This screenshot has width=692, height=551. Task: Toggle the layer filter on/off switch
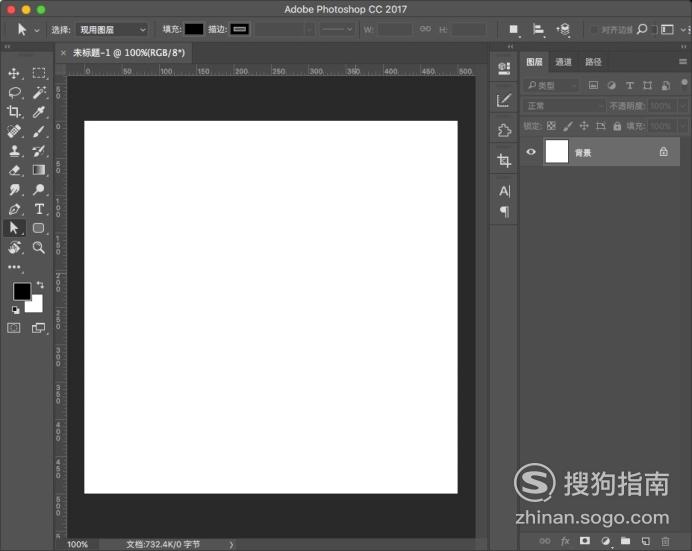[x=684, y=84]
